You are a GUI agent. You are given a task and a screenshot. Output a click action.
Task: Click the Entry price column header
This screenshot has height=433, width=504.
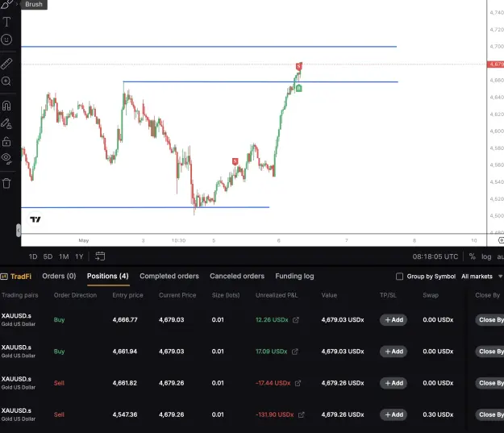127,295
